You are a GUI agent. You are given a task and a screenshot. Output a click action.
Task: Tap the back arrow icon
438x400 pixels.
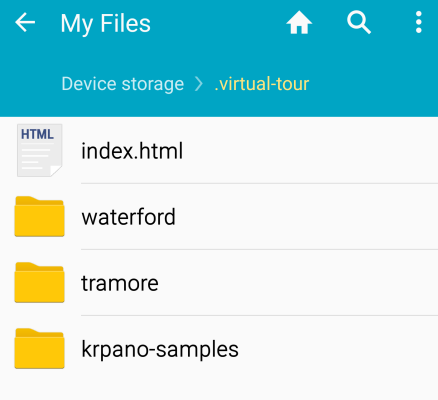[25, 23]
